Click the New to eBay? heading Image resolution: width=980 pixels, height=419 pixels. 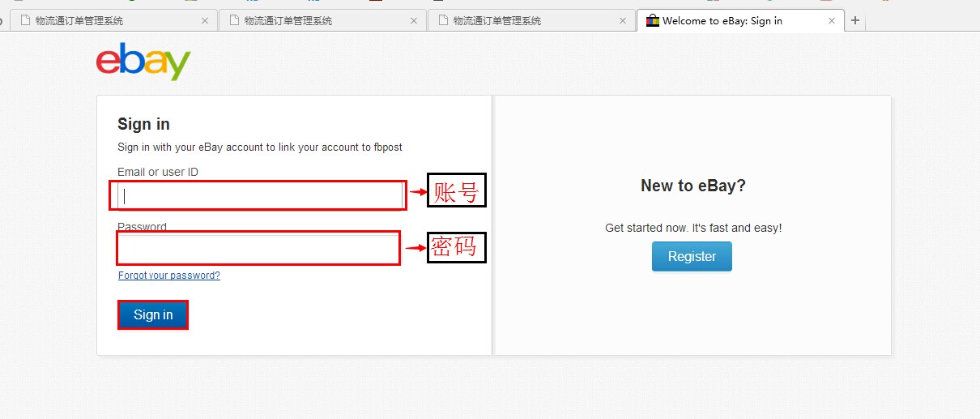coord(692,186)
